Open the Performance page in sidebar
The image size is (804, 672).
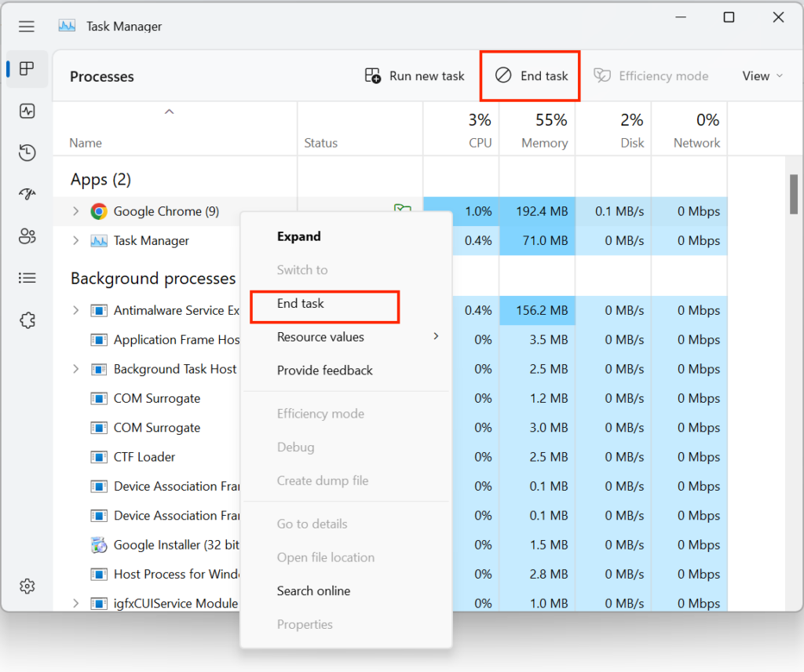(x=27, y=111)
